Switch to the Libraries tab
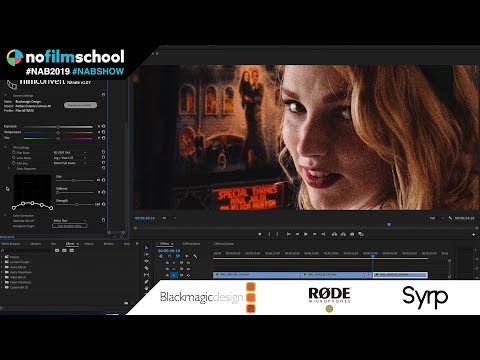 tap(35, 244)
